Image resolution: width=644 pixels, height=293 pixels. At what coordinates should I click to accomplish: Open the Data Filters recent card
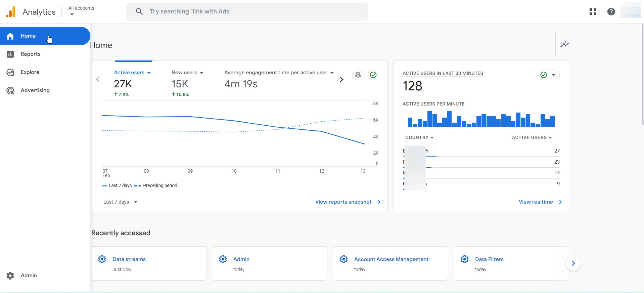click(511, 263)
